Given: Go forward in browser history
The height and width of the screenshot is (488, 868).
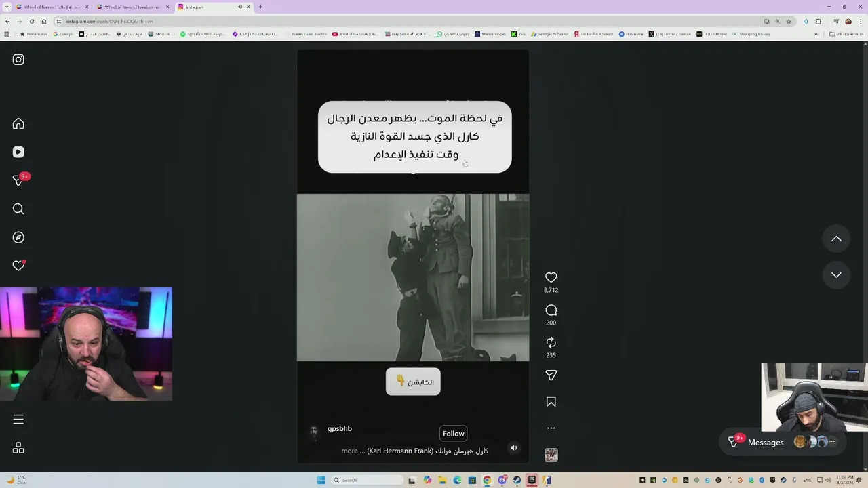Looking at the screenshot, I should pos(20,21).
